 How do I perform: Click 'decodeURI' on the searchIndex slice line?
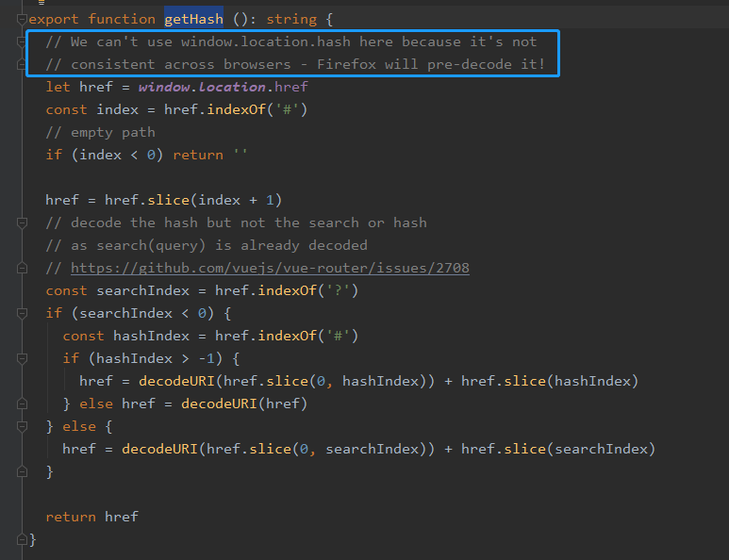(160, 449)
